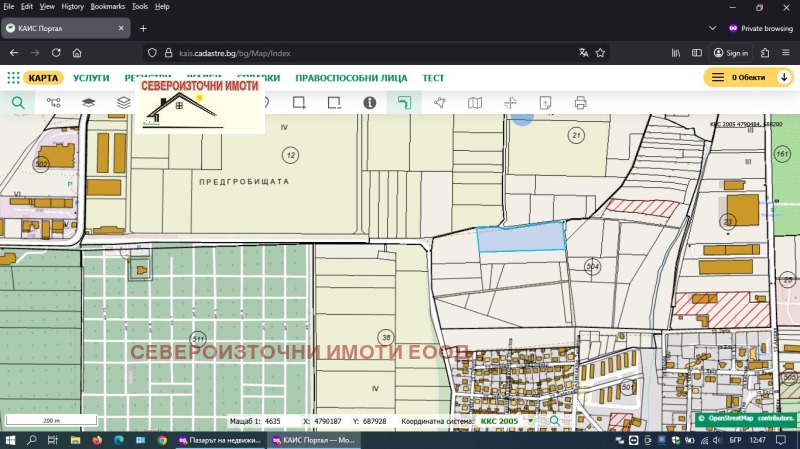Select the print map icon
The image size is (800, 449).
(580, 102)
